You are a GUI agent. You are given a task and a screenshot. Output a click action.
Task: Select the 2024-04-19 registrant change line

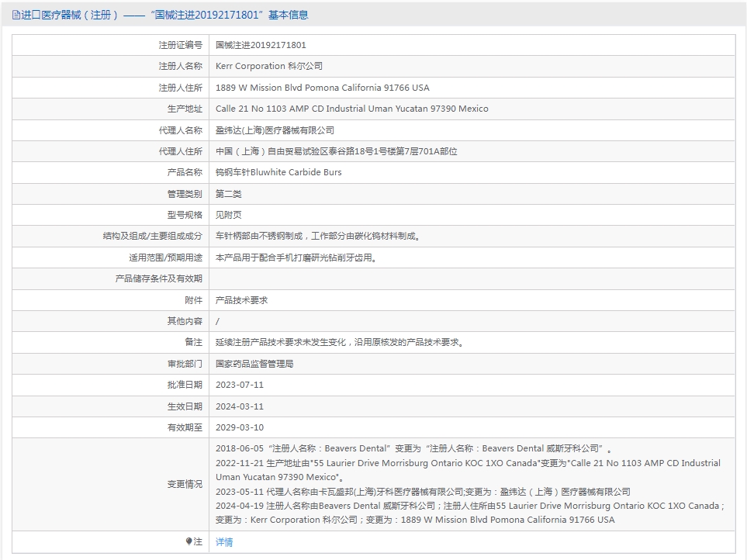(470, 513)
